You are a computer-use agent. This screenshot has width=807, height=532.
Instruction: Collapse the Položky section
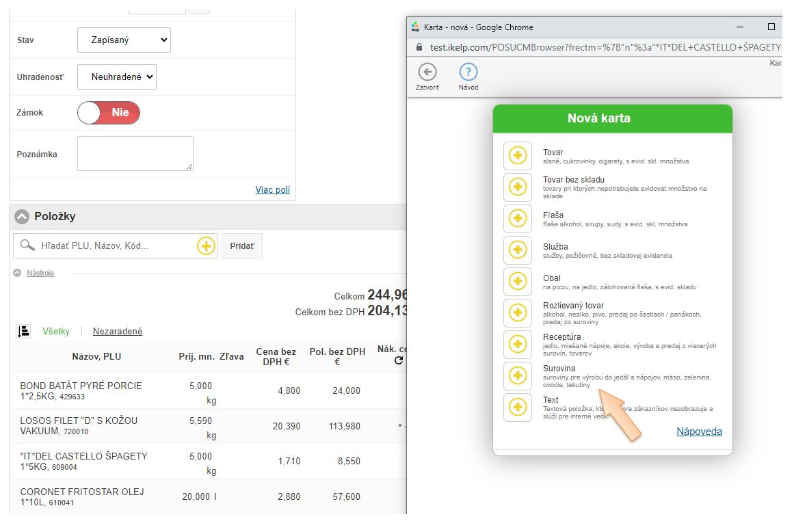click(22, 217)
